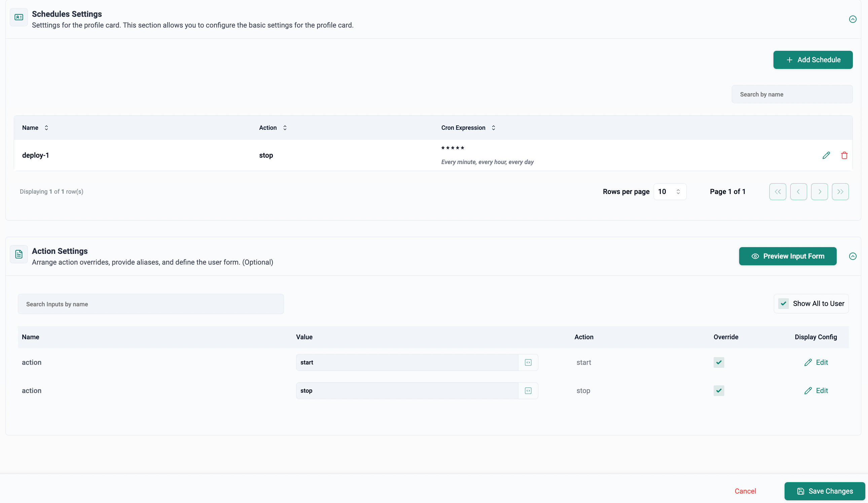Go to first page of schedules
Viewport: 868px width, 503px height.
pos(777,191)
